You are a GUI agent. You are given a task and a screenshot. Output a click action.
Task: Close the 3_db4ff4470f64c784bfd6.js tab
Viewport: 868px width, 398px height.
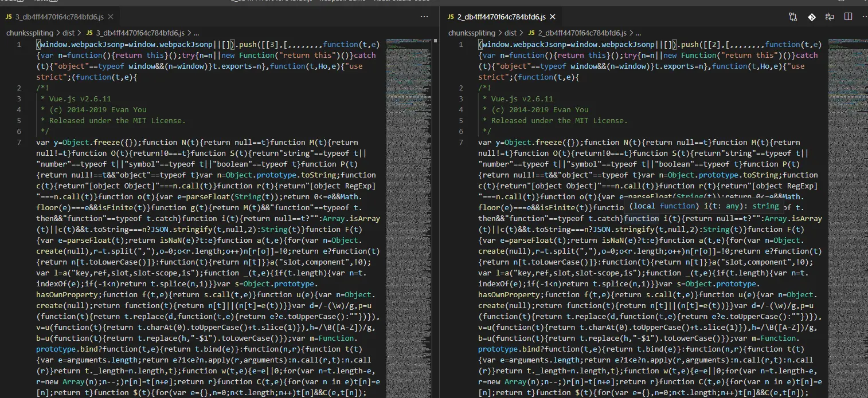coord(111,17)
